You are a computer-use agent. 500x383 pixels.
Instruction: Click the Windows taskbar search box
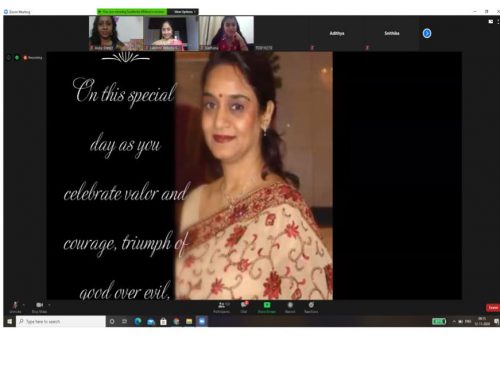pyautogui.click(x=61, y=321)
